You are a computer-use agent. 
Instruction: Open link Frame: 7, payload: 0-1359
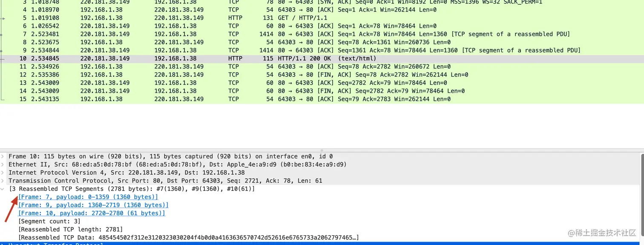(88, 197)
